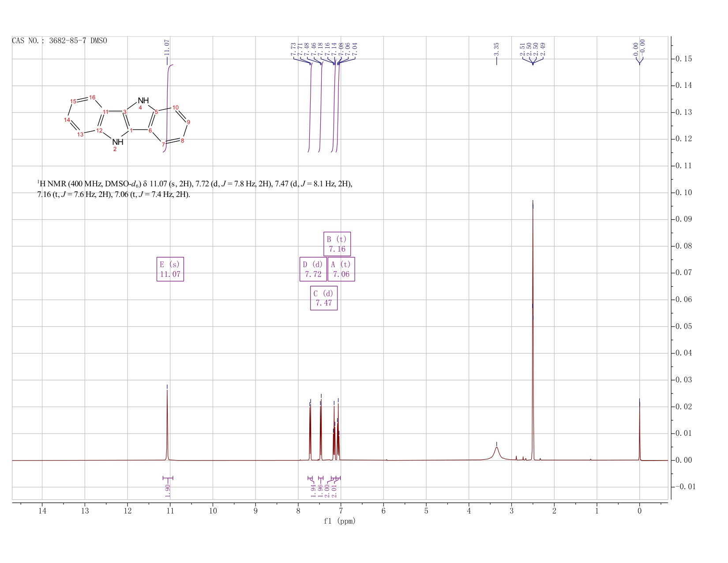Click the x-axis tick label 0
Screen dimensions: 728x563
click(639, 511)
